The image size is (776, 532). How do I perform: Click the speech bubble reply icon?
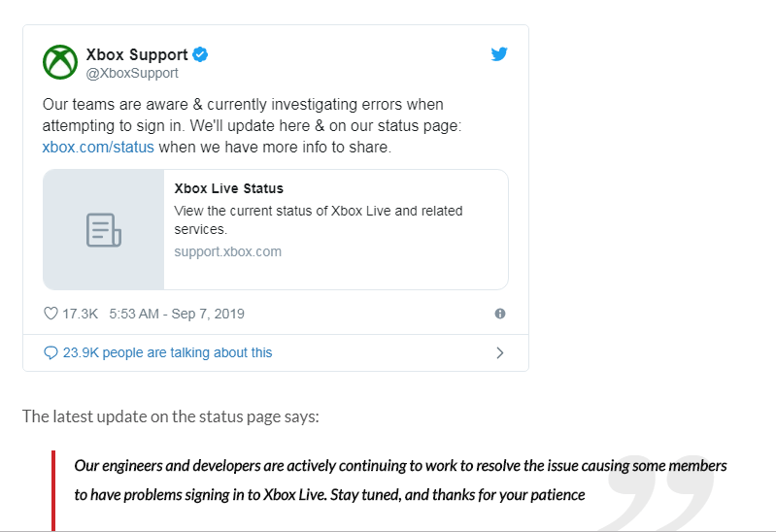tap(51, 352)
